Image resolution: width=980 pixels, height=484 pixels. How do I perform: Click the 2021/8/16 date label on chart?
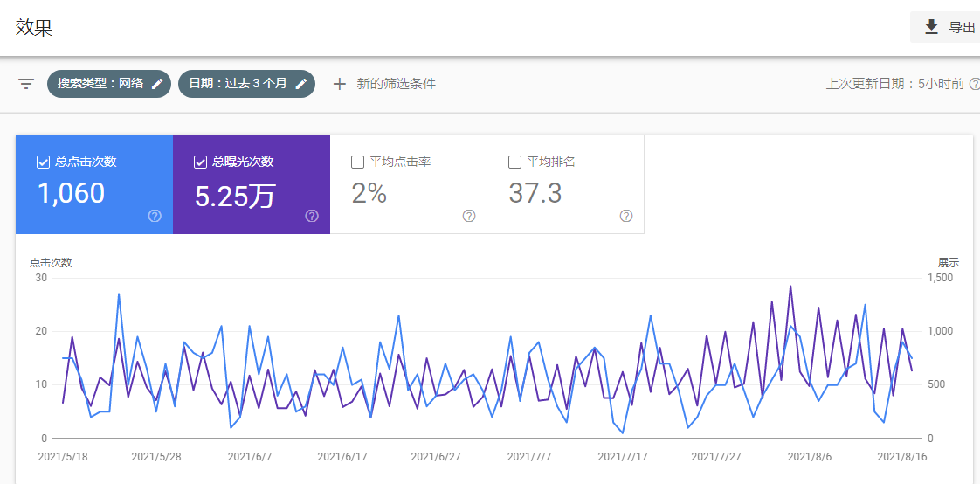[x=902, y=457]
